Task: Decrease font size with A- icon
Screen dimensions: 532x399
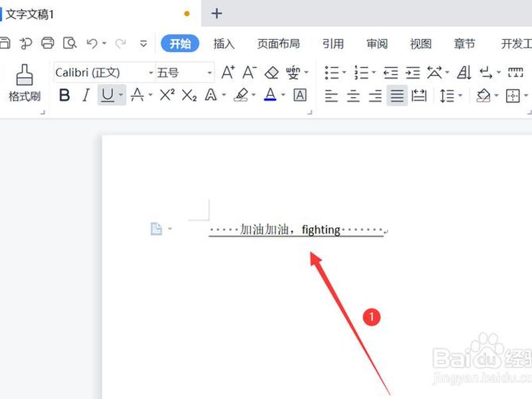Action: [249, 72]
